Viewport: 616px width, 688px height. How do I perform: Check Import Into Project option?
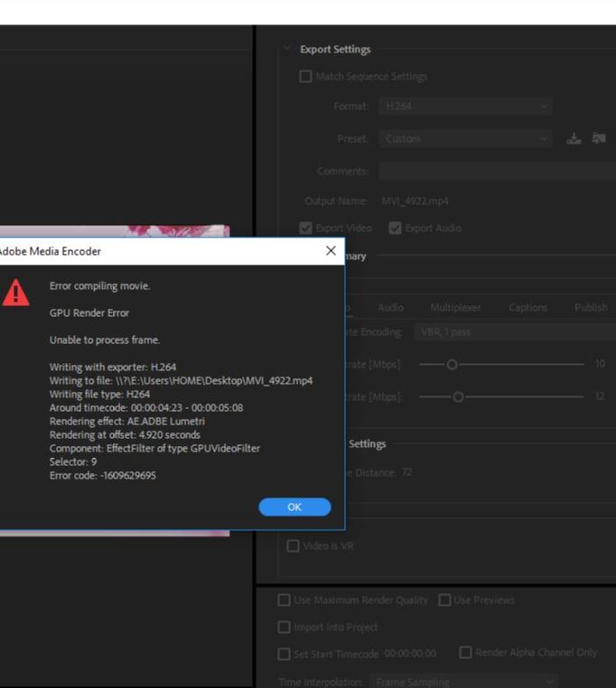coord(285,627)
